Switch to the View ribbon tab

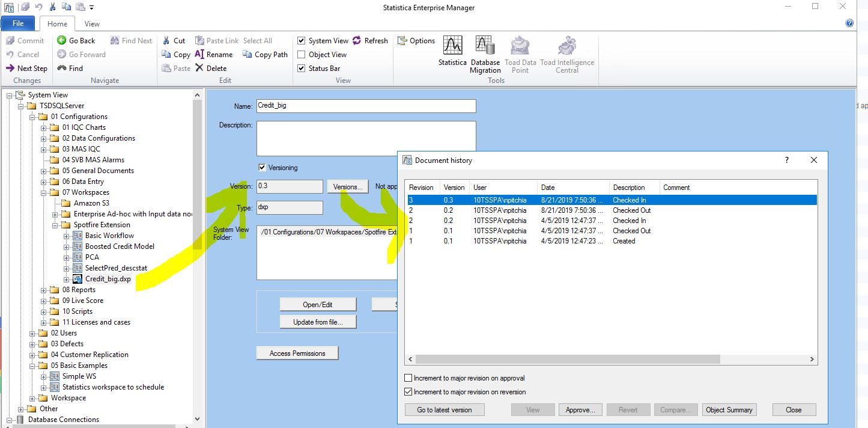[92, 24]
